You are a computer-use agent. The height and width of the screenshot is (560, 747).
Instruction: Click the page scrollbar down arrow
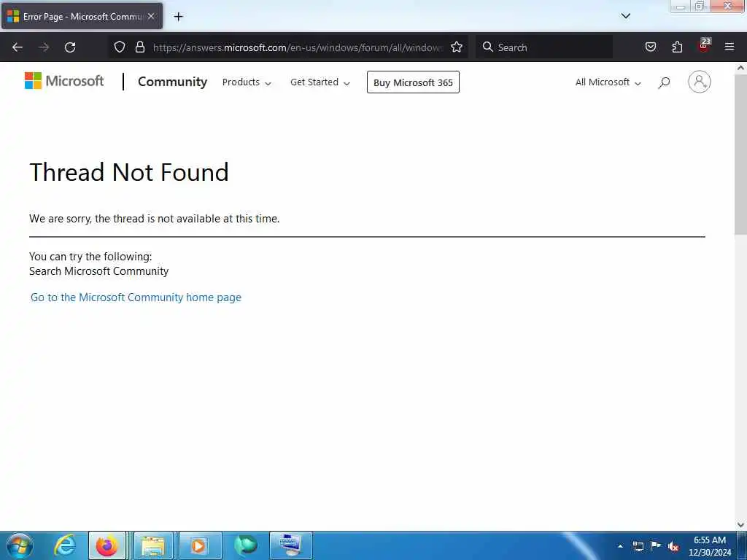[x=740, y=524]
